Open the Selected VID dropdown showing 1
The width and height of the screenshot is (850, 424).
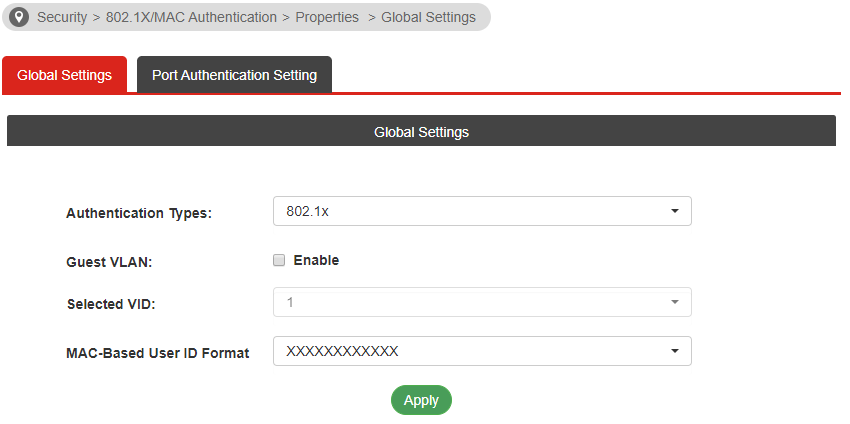click(x=482, y=302)
